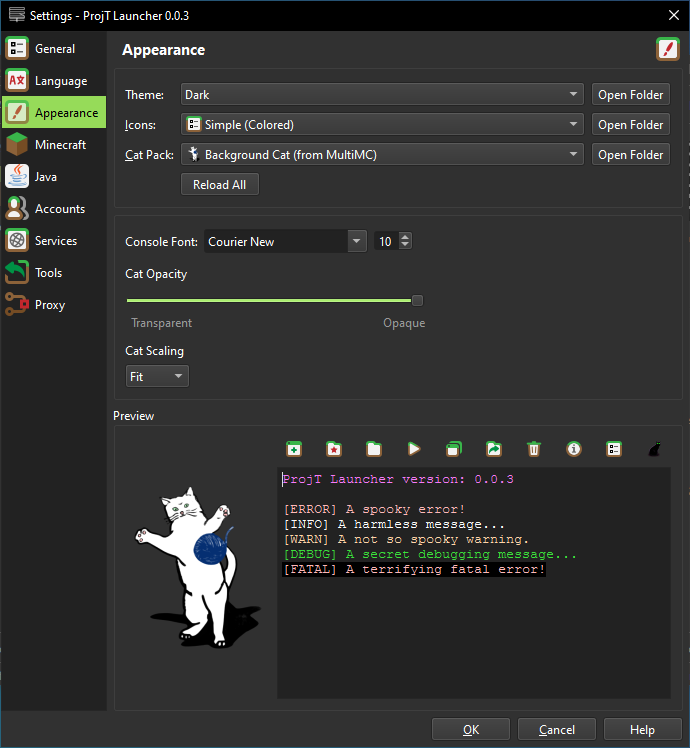Decrease console font size with down arrow
The width and height of the screenshot is (690, 748).
pos(405,246)
